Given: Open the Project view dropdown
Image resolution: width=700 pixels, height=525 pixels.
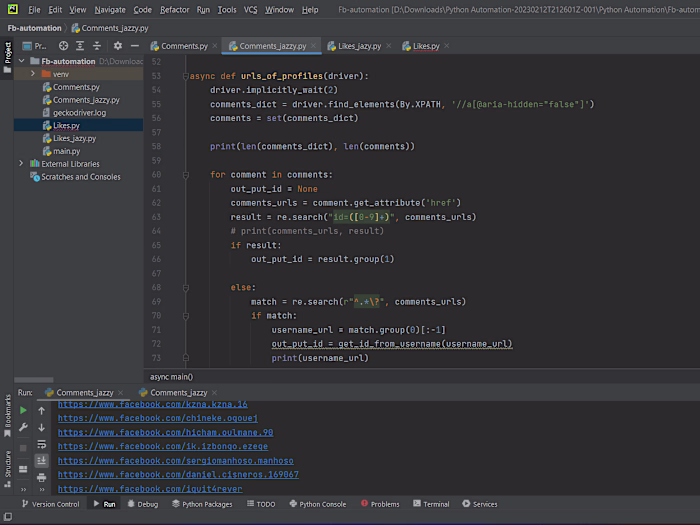Looking at the screenshot, I should (35, 46).
